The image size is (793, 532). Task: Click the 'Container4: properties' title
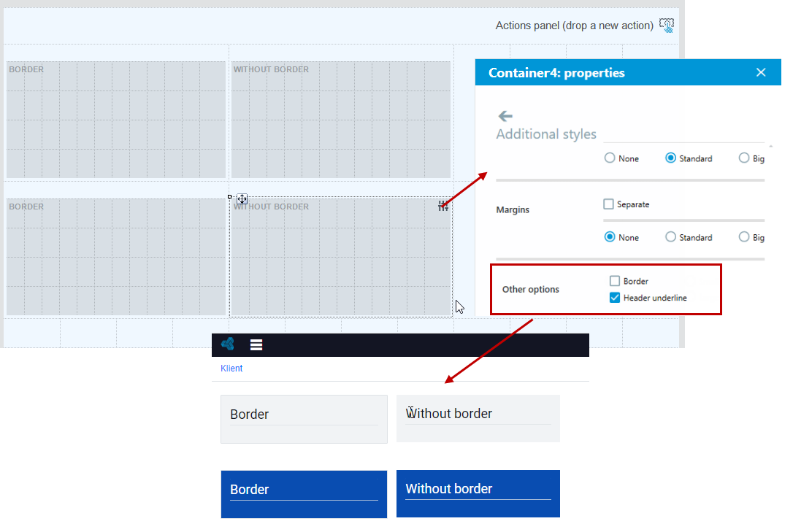tap(556, 73)
